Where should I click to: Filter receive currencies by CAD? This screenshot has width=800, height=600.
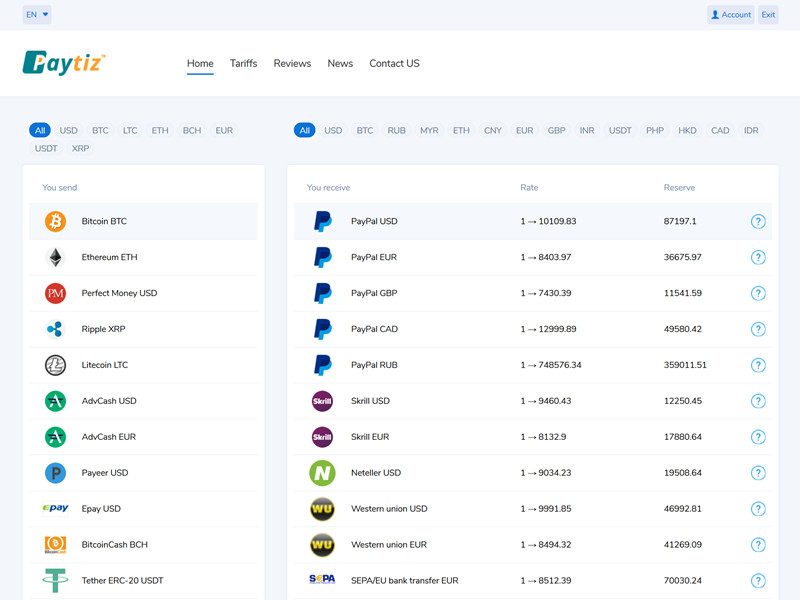coord(720,131)
